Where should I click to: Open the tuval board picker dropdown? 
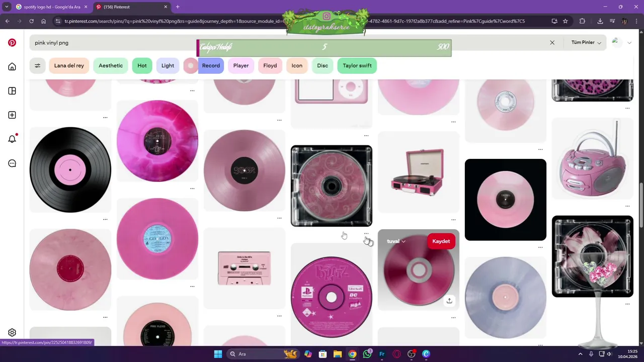[x=396, y=241]
